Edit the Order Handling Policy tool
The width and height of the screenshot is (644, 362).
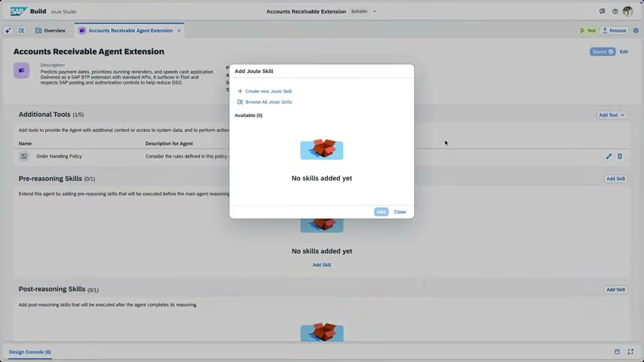tap(609, 156)
